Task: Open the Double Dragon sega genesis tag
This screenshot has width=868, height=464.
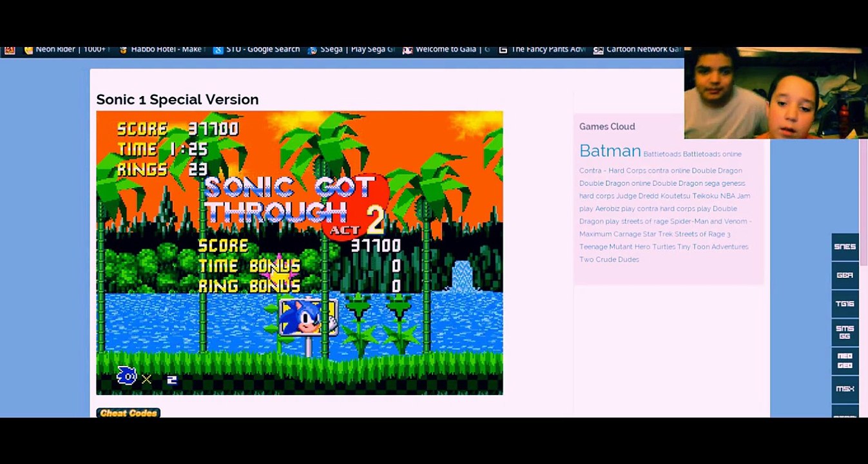Action: [699, 184]
